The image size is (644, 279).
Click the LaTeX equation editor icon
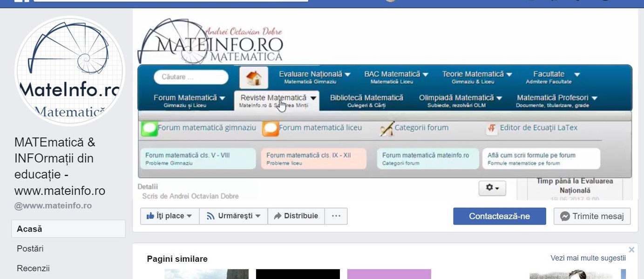tap(491, 128)
